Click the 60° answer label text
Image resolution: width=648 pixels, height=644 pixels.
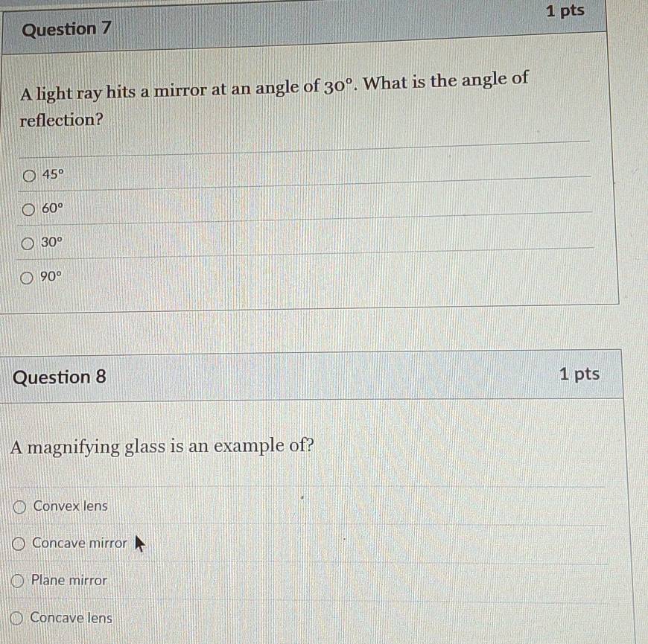tap(52, 208)
